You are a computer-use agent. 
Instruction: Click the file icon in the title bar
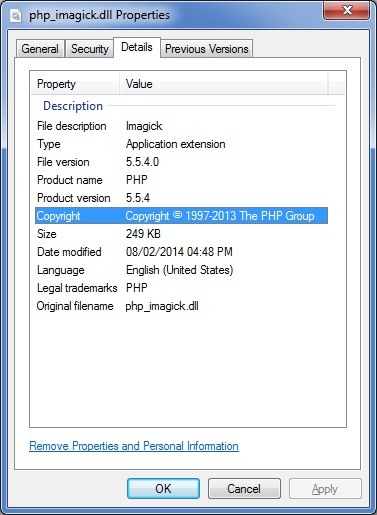pos(15,15)
